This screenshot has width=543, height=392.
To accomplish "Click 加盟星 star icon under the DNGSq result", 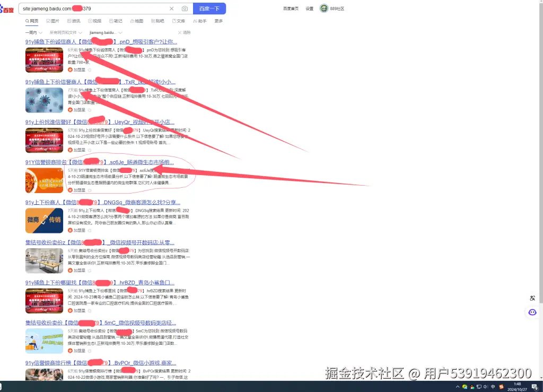I will point(71,230).
